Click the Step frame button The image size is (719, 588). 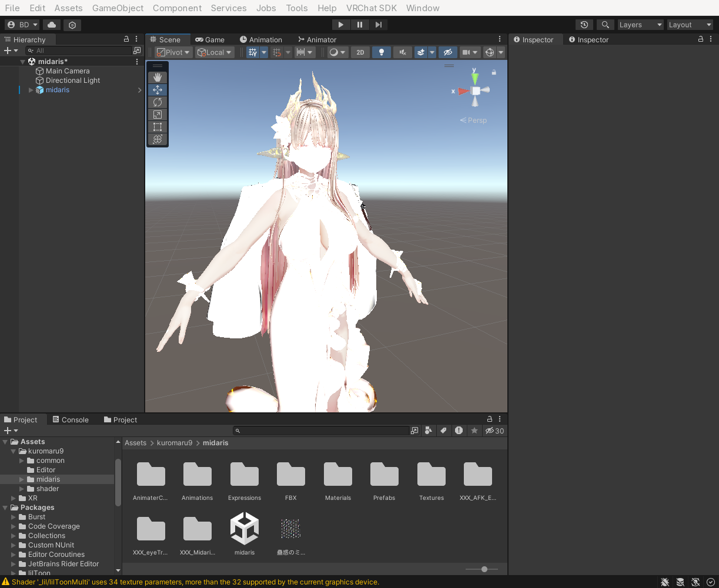(378, 25)
